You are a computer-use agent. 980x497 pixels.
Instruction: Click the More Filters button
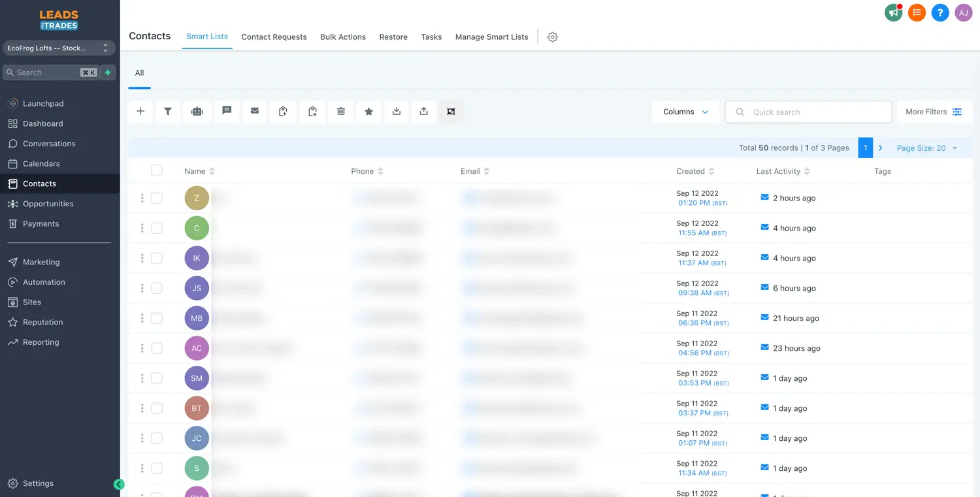coord(934,112)
